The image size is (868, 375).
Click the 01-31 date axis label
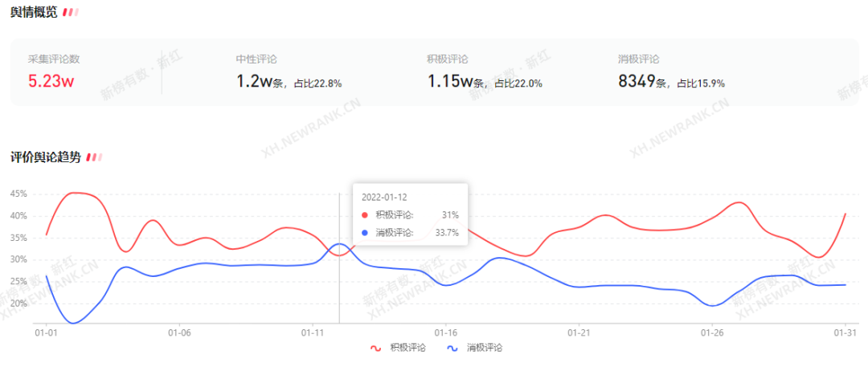tap(844, 333)
